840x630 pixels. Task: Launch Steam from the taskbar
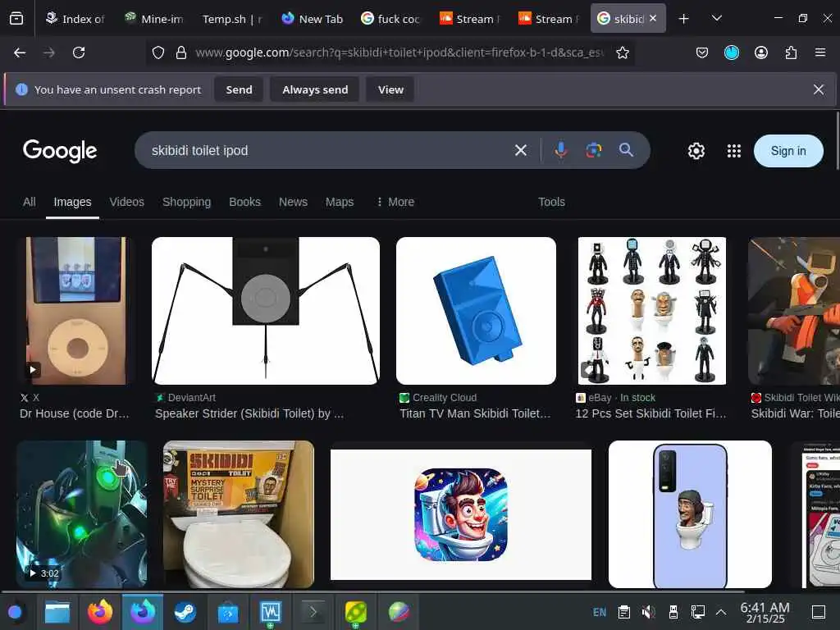click(185, 612)
